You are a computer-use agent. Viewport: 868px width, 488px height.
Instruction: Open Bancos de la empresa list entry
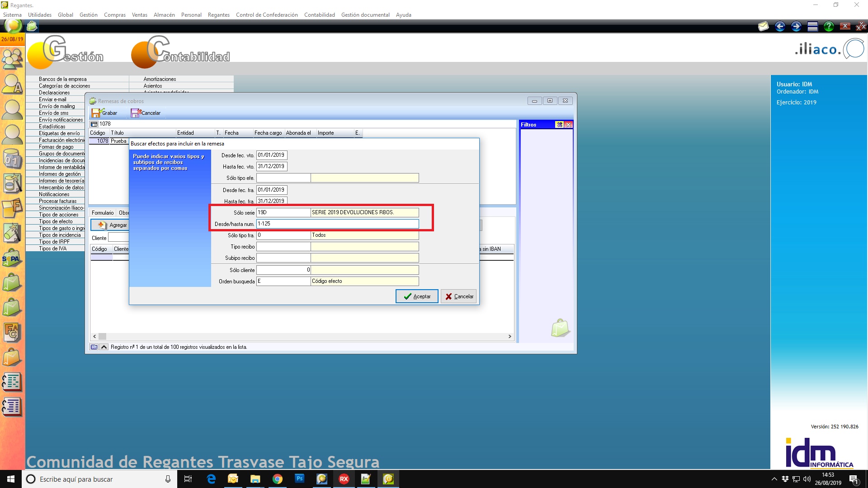(x=63, y=79)
